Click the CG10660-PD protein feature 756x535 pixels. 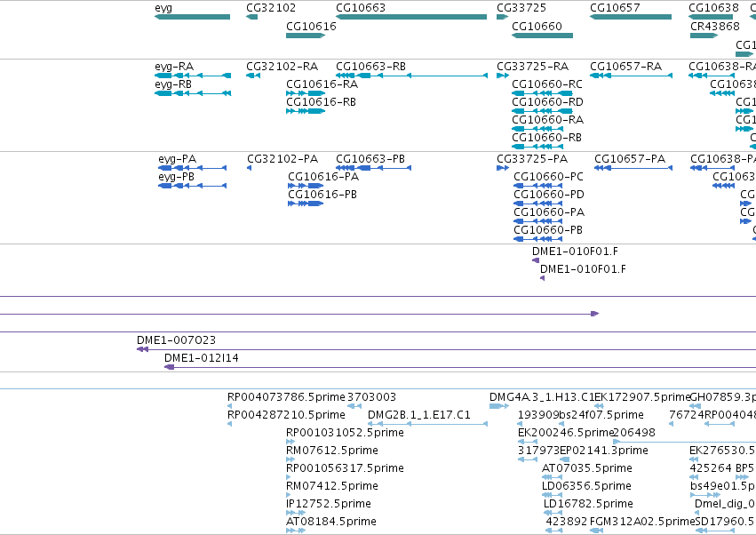[538, 204]
